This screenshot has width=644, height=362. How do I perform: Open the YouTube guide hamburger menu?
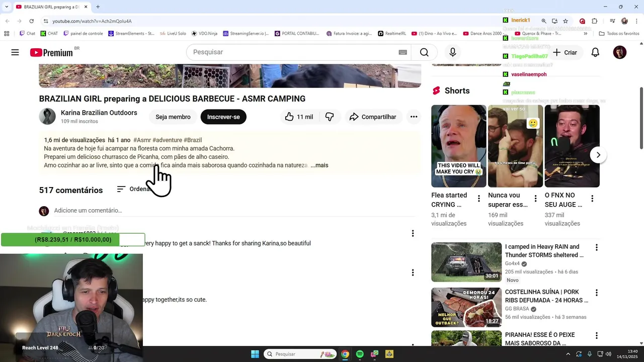[15, 52]
